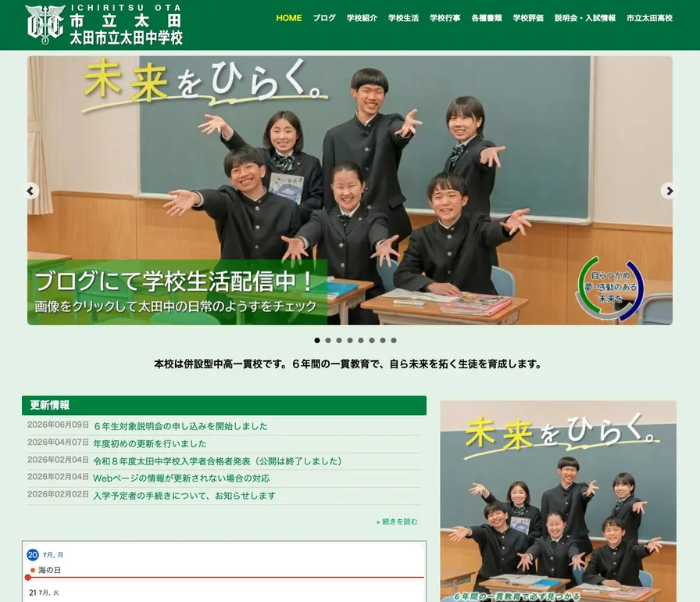
Task: Open the 各種書類 menu
Action: 487,18
